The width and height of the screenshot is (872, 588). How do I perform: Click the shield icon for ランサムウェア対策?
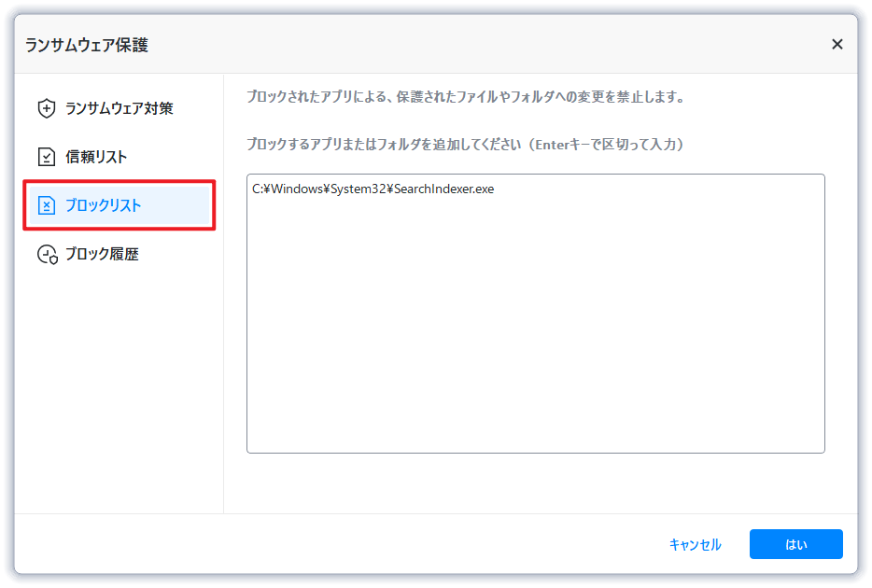tap(46, 108)
